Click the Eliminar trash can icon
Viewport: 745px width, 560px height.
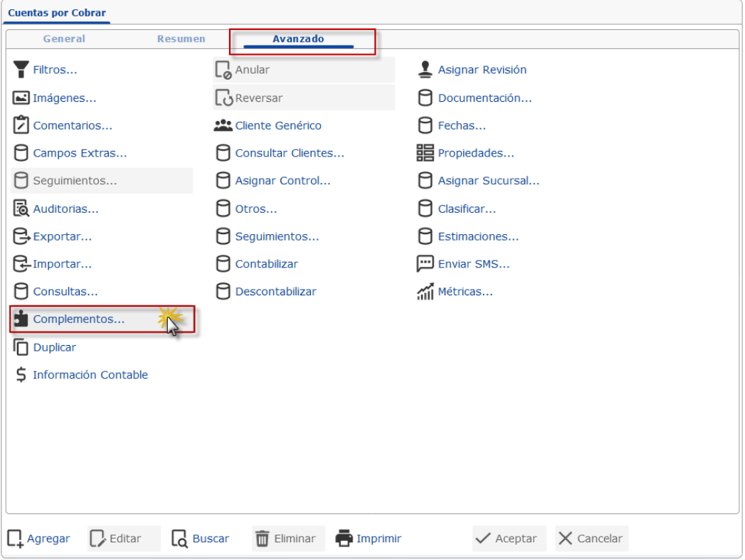263,539
